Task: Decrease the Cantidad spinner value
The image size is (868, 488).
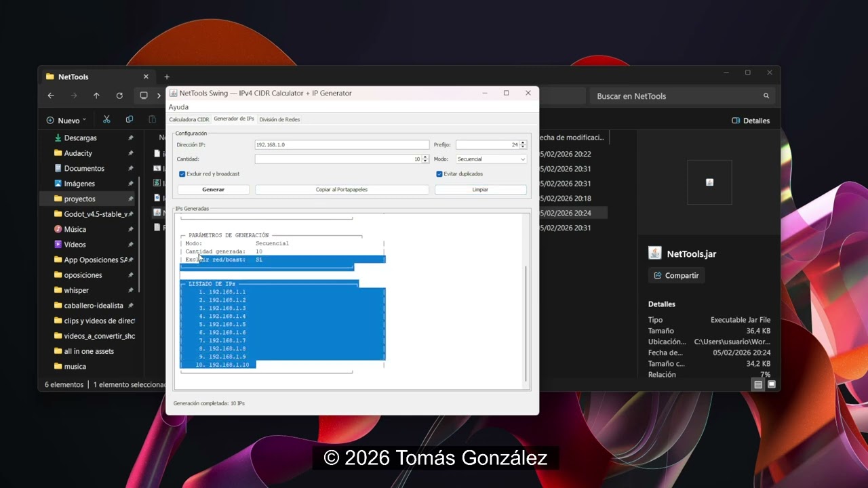Action: [x=425, y=161]
